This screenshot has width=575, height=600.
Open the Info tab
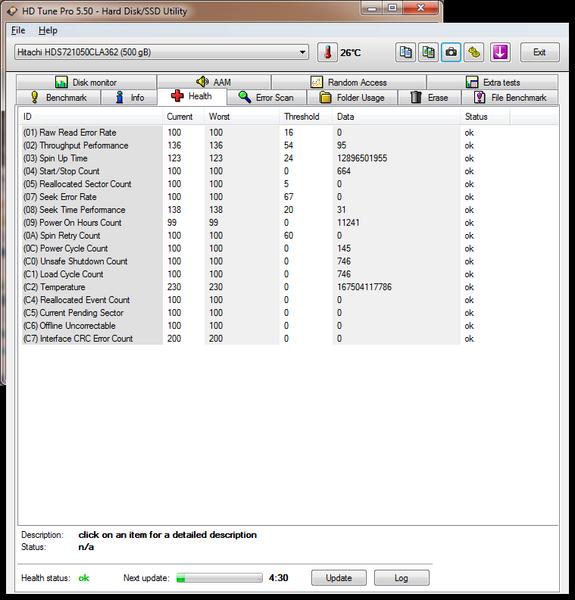coord(129,98)
